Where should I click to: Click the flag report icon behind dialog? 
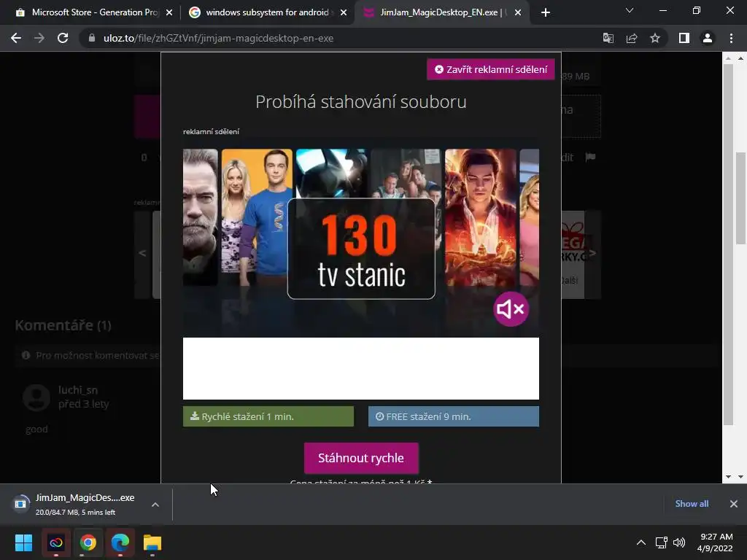coord(590,157)
